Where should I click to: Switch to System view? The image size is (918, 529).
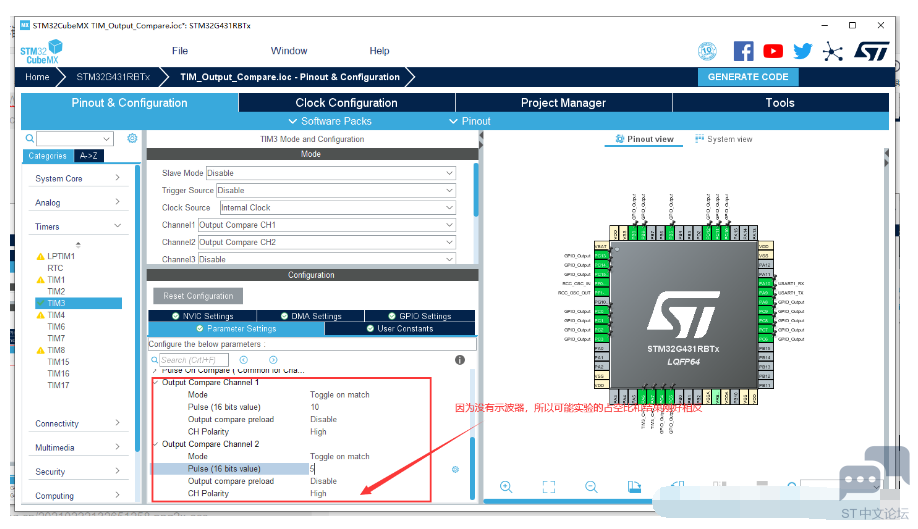click(x=724, y=139)
